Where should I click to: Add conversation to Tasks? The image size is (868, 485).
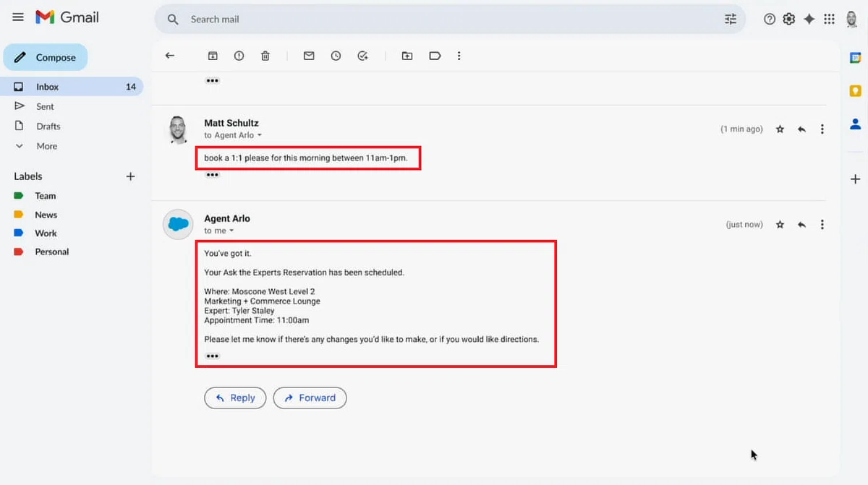click(362, 56)
